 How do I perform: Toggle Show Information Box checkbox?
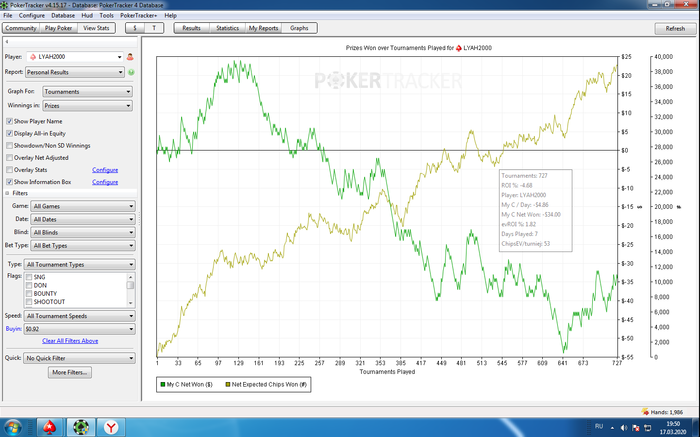[9, 182]
